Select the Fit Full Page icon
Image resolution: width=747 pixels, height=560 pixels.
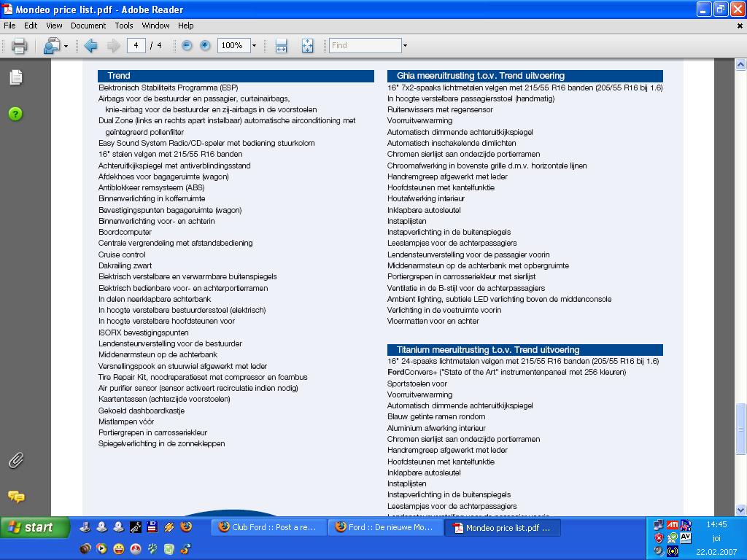[307, 46]
